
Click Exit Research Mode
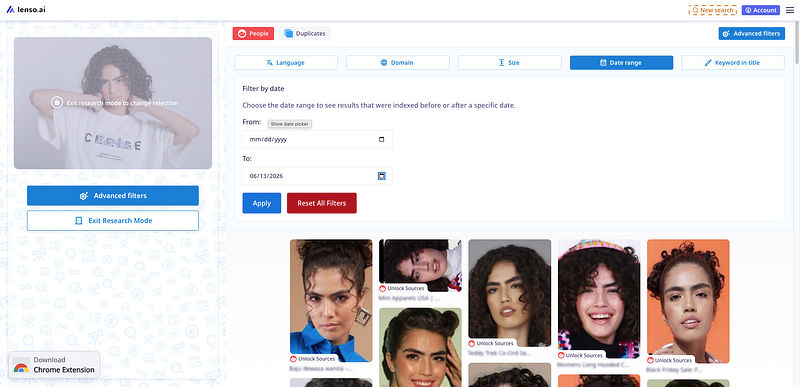113,221
